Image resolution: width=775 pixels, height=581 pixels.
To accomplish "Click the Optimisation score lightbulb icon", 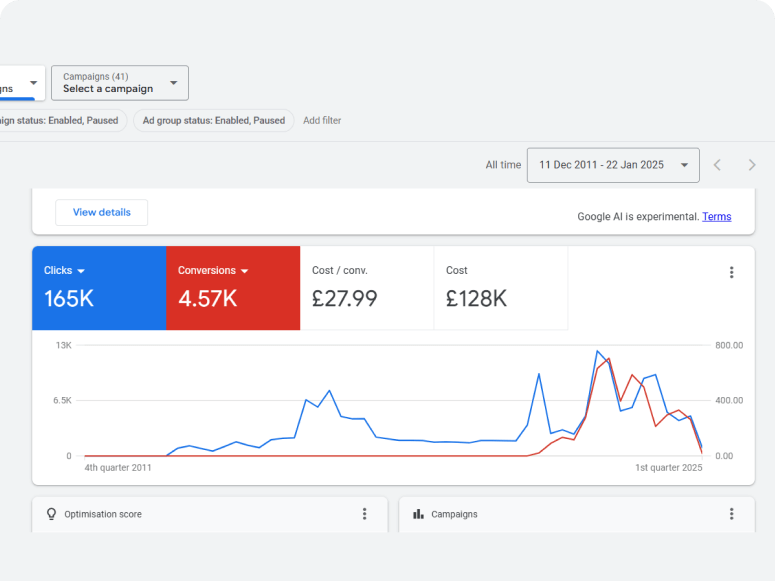I will 51,514.
